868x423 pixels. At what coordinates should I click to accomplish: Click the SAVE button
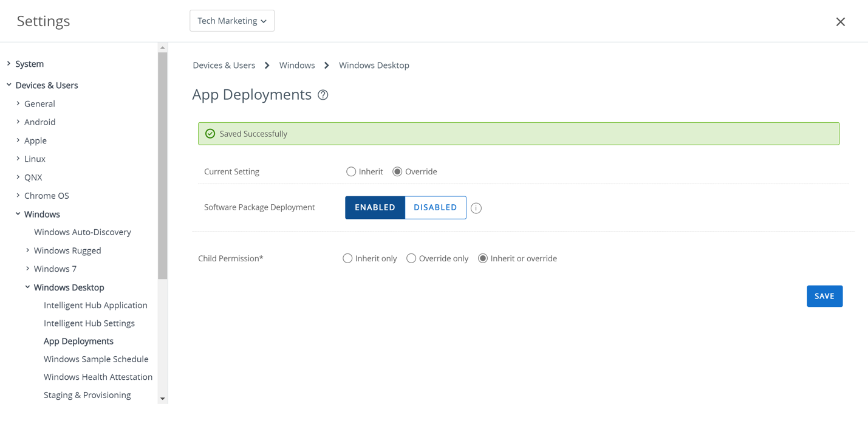tap(824, 296)
